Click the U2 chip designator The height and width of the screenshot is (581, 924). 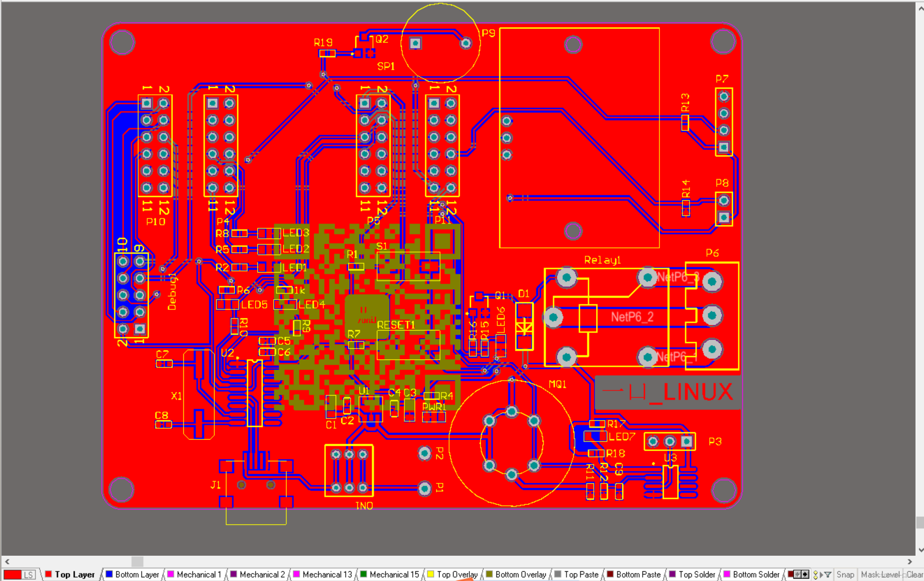coord(228,353)
